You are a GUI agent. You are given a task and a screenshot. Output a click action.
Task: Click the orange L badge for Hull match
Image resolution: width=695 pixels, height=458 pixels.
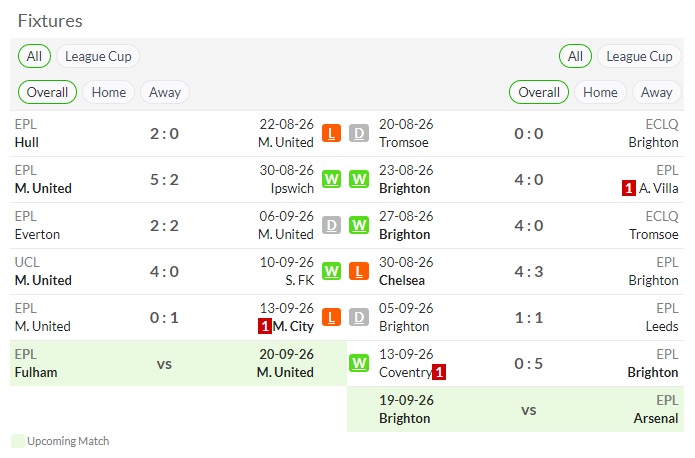tap(331, 133)
